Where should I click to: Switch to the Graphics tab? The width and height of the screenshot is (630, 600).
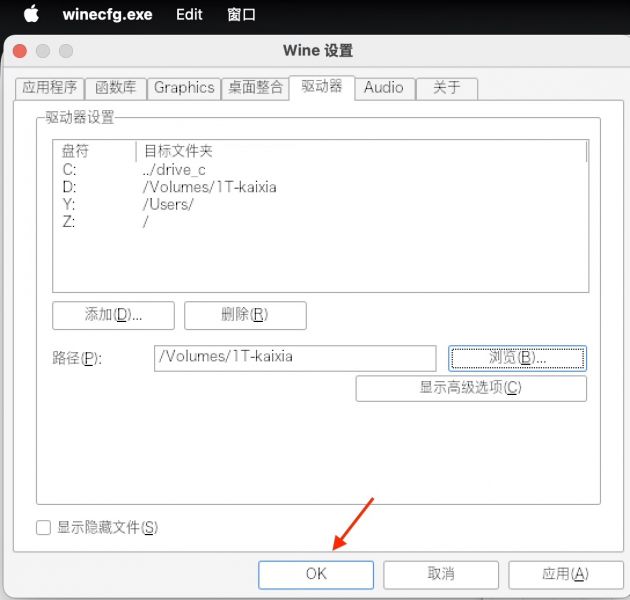184,88
